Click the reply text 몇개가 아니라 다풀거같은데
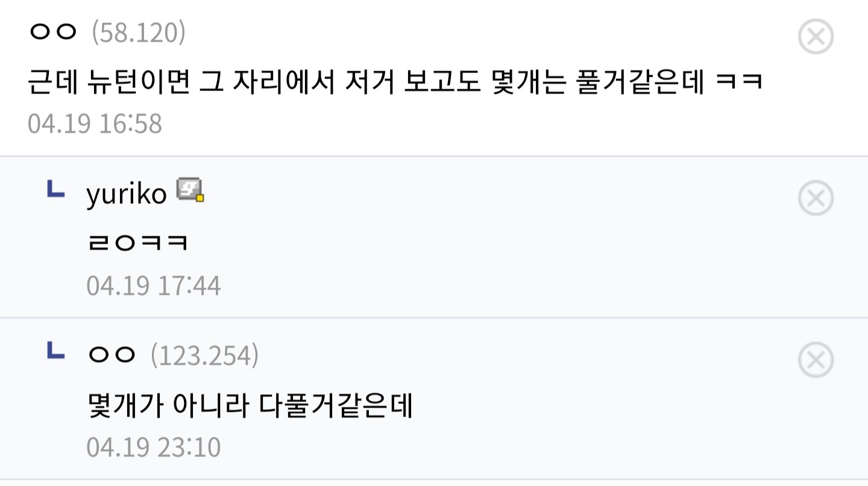868x486 pixels. tap(250, 405)
